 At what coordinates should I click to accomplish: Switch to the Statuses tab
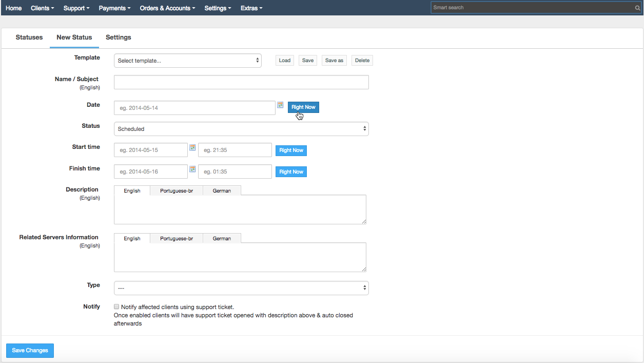coord(29,37)
